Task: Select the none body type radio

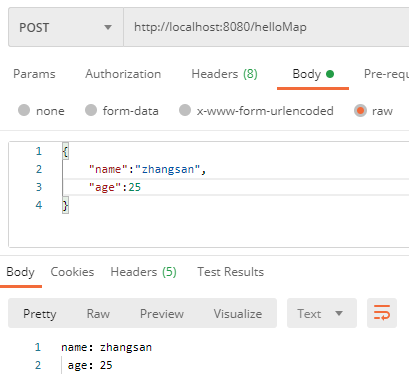Action: pyautogui.click(x=24, y=110)
